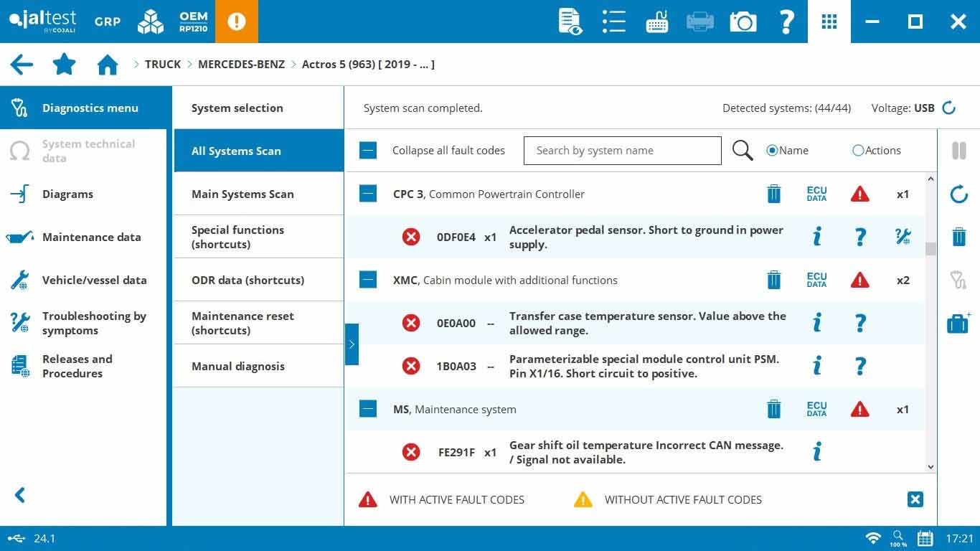Screen dimensions: 980x551
Task: Open the GRP menu in top bar
Action: pos(108,22)
